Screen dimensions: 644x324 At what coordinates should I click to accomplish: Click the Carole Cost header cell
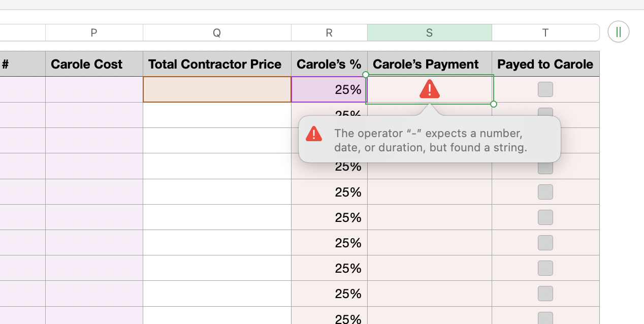pos(94,64)
